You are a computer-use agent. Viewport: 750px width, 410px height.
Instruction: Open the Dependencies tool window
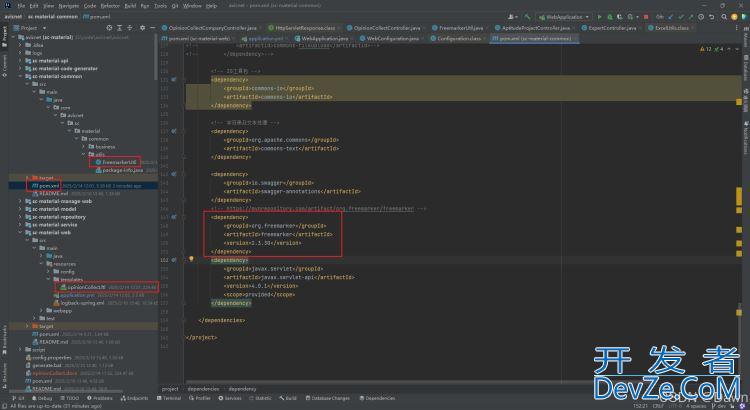[x=377, y=398]
